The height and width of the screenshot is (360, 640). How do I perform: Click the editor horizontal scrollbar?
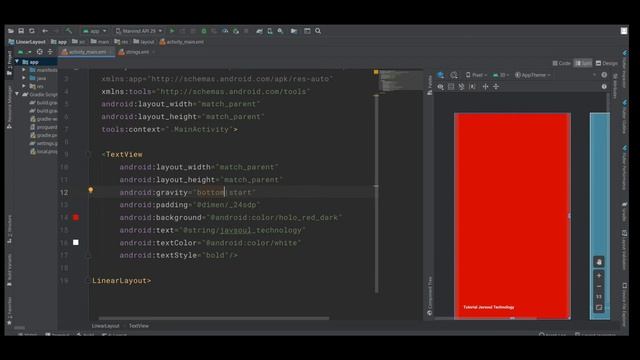pyautogui.click(x=214, y=318)
